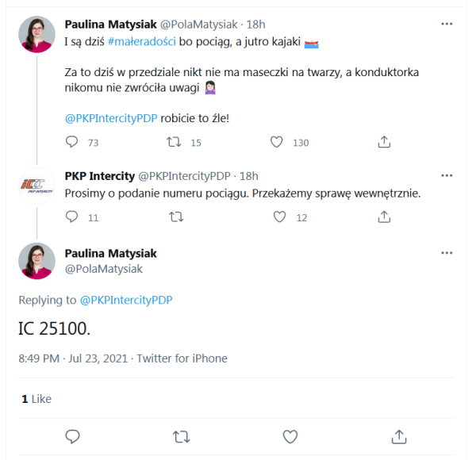
Task: Reply to the PKP Intercity tweet
Action: tap(72, 217)
